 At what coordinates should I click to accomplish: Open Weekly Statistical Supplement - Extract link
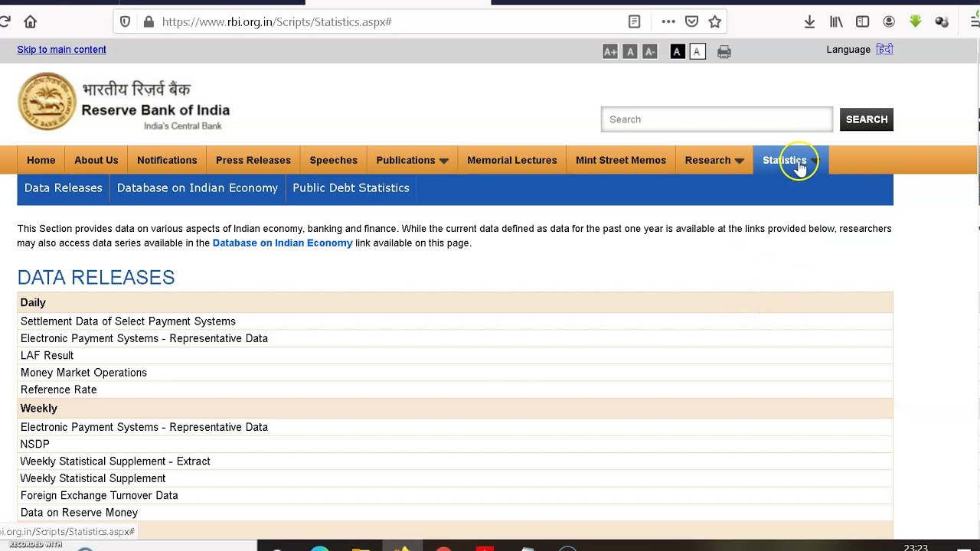click(115, 461)
